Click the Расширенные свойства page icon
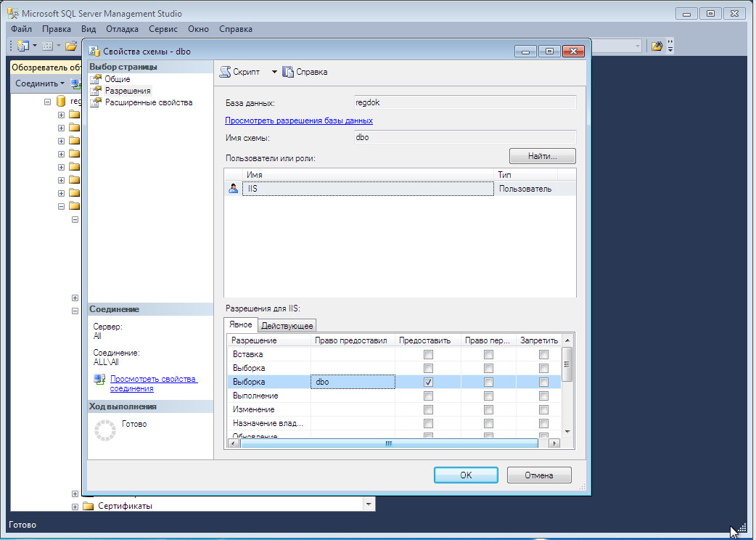Image resolution: width=756 pixels, height=540 pixels. pyautogui.click(x=96, y=102)
